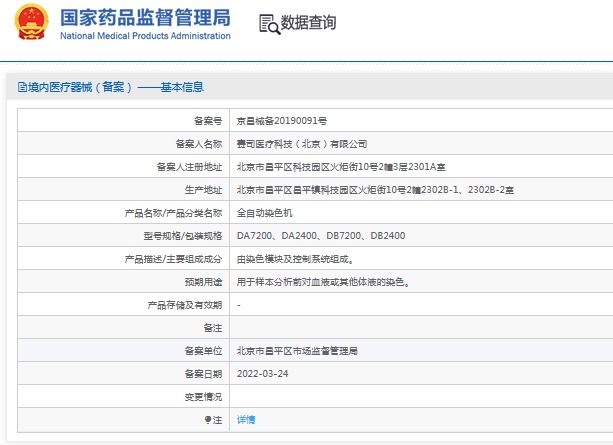Click the 备案人名称 label

pyautogui.click(x=199, y=144)
